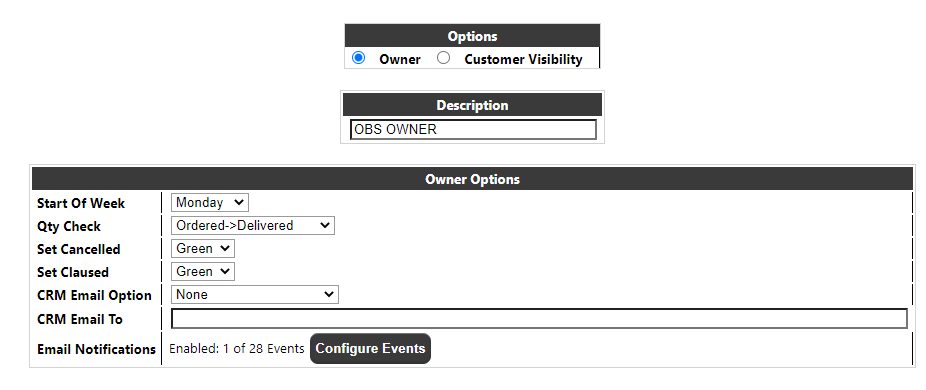Viewport: 926px width, 390px height.
Task: Select the Owner radio button
Action: pyautogui.click(x=358, y=58)
